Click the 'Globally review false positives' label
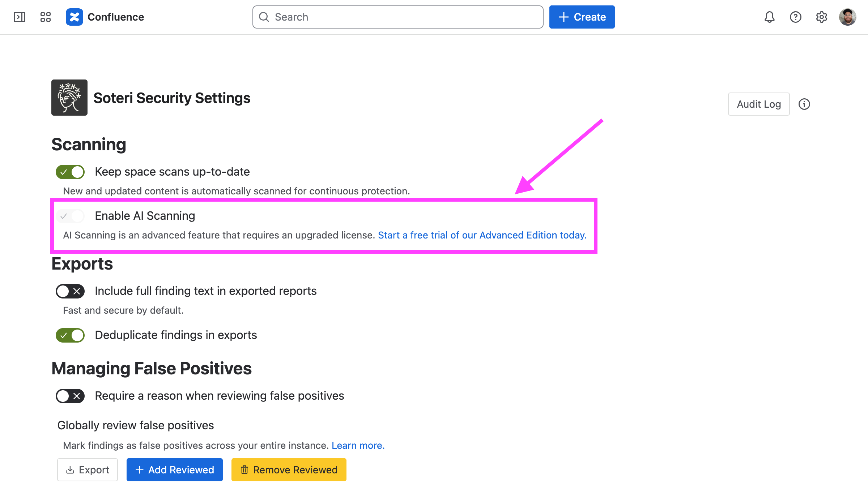The image size is (868, 490). pyautogui.click(x=136, y=425)
